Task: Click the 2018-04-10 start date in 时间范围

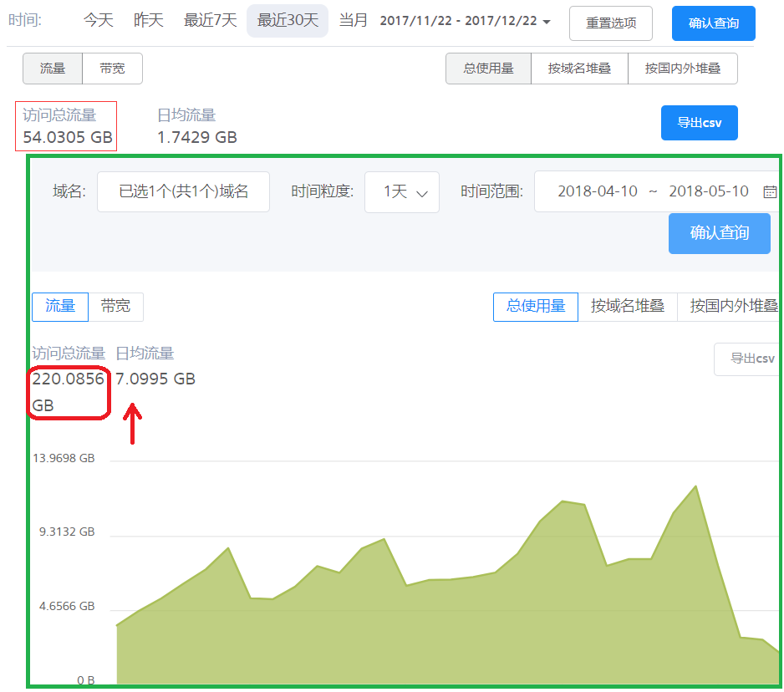Action: click(x=598, y=191)
